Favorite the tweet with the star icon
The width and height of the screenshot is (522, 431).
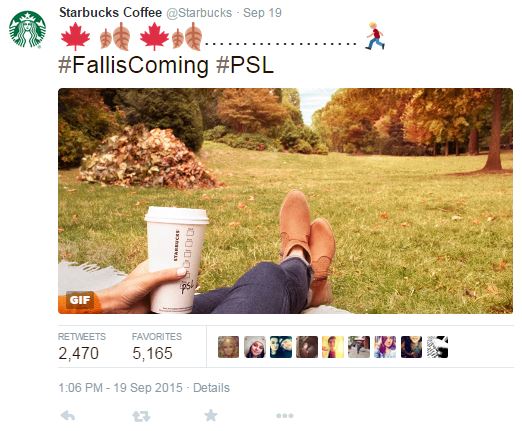click(x=211, y=415)
